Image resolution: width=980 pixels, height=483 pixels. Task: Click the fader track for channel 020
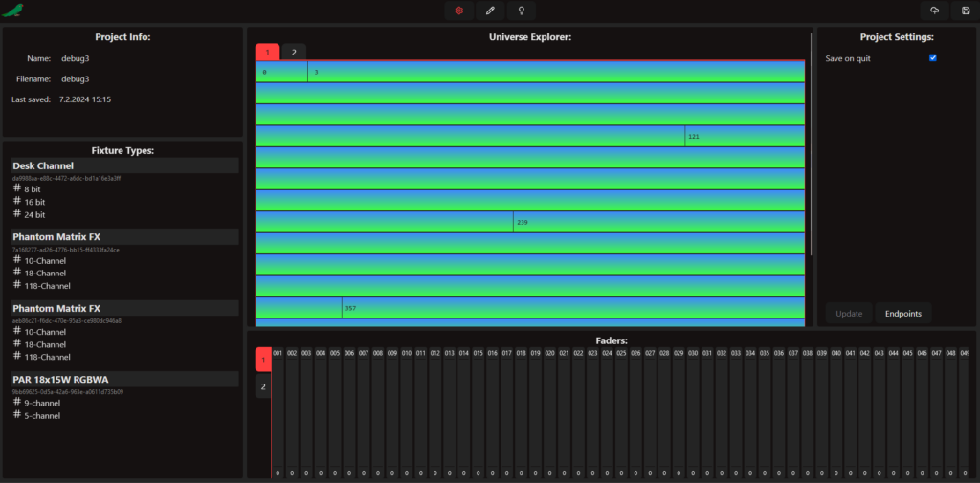tap(550, 411)
